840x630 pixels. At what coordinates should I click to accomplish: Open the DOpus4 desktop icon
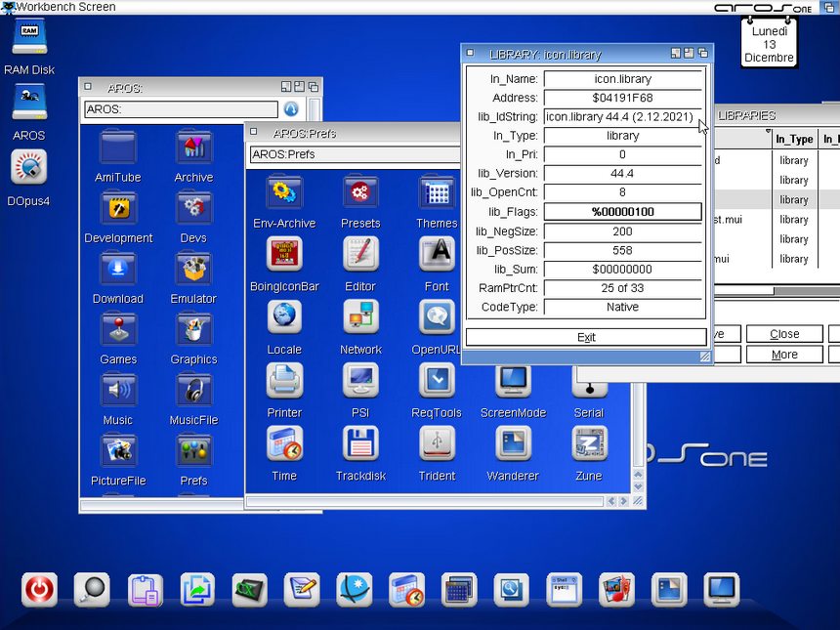29,169
